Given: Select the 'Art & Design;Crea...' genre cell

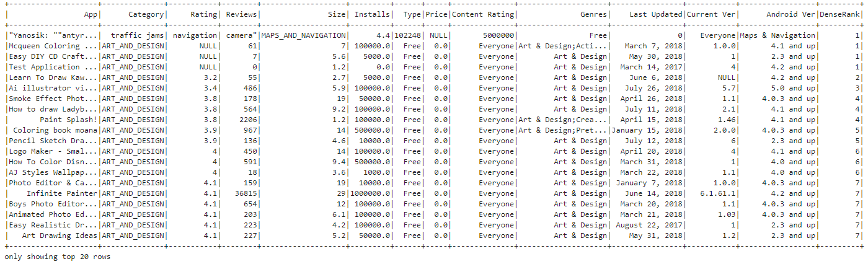Looking at the screenshot, I should 563,120.
